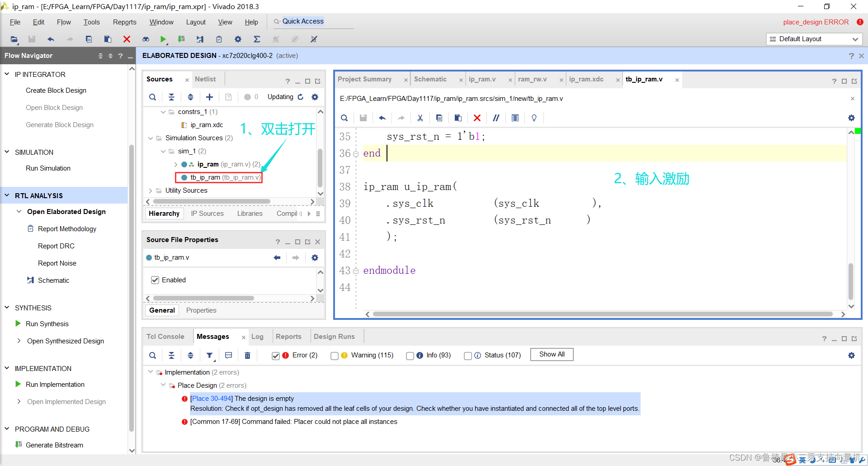Image resolution: width=868 pixels, height=466 pixels.
Task: Refresh the Sources hierarchy updating icon
Action: point(301,97)
